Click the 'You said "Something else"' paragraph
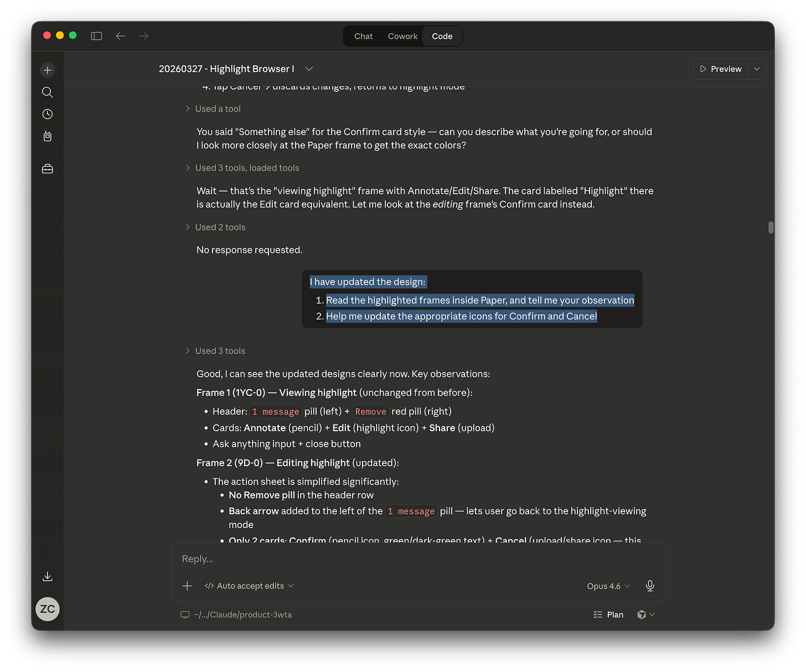The height and width of the screenshot is (672, 806). 425,138
